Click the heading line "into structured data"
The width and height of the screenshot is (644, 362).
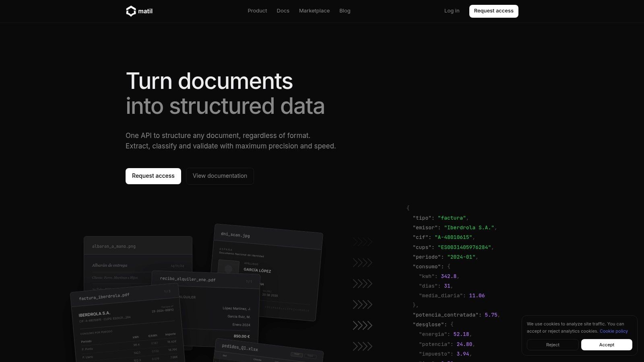pos(225,106)
